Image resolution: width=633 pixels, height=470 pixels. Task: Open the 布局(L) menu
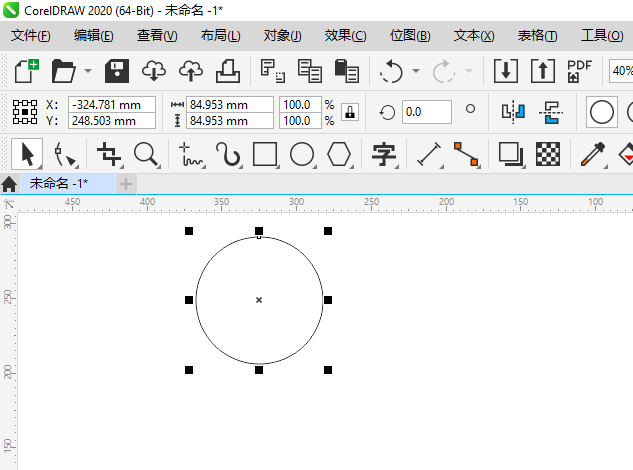(x=220, y=36)
